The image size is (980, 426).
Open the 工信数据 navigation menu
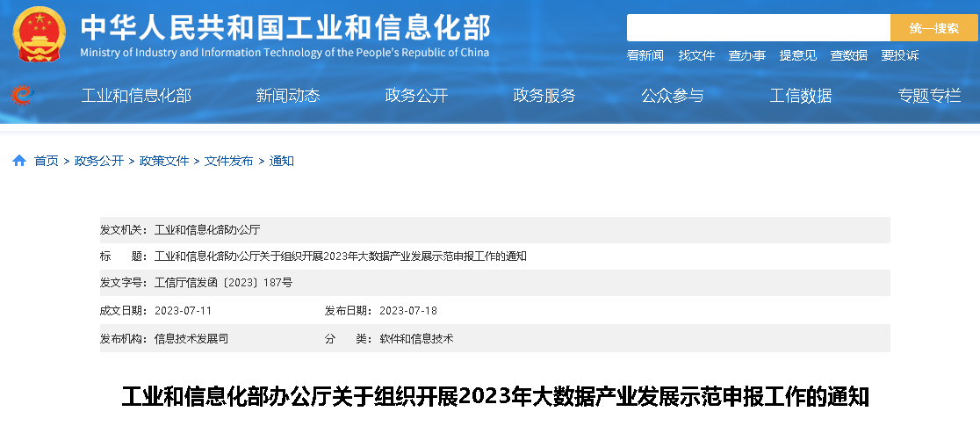(x=801, y=96)
